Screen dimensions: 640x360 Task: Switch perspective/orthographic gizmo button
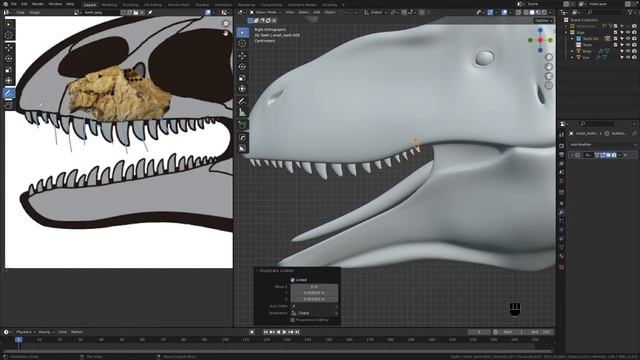pyautogui.click(x=549, y=85)
